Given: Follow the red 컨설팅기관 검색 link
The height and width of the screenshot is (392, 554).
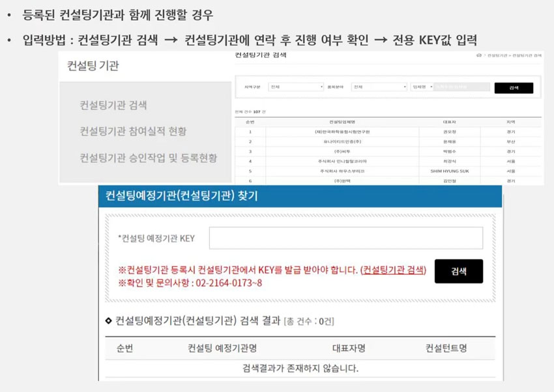Looking at the screenshot, I should 394,270.
